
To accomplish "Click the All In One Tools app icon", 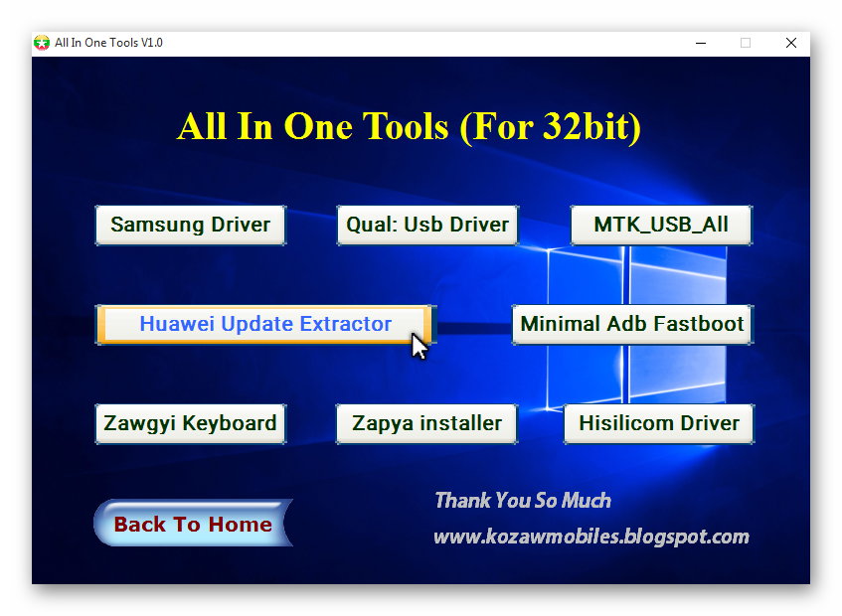I will (x=42, y=43).
